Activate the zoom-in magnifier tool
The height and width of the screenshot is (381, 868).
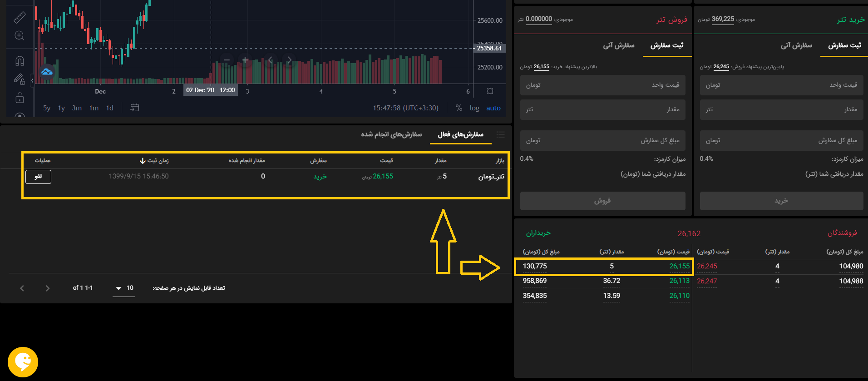click(x=20, y=35)
